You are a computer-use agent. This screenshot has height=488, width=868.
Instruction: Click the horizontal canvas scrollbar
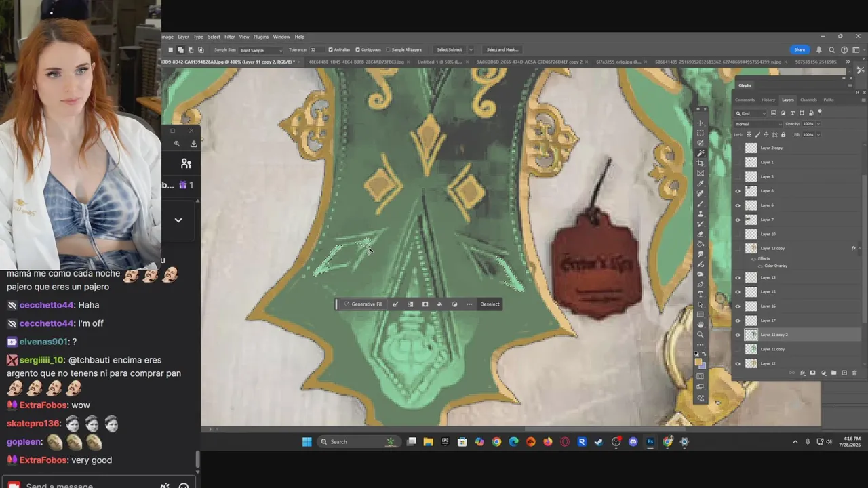click(x=604, y=429)
